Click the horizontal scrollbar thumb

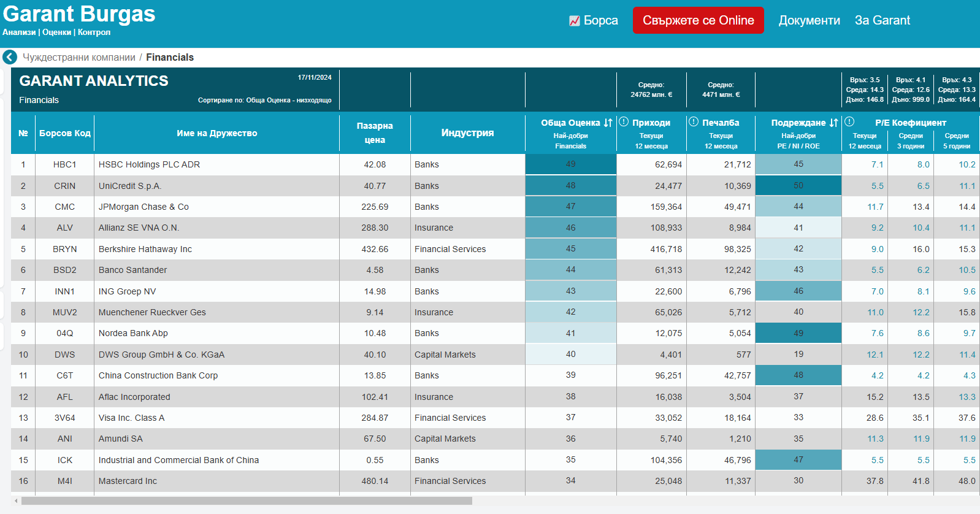[x=247, y=501]
